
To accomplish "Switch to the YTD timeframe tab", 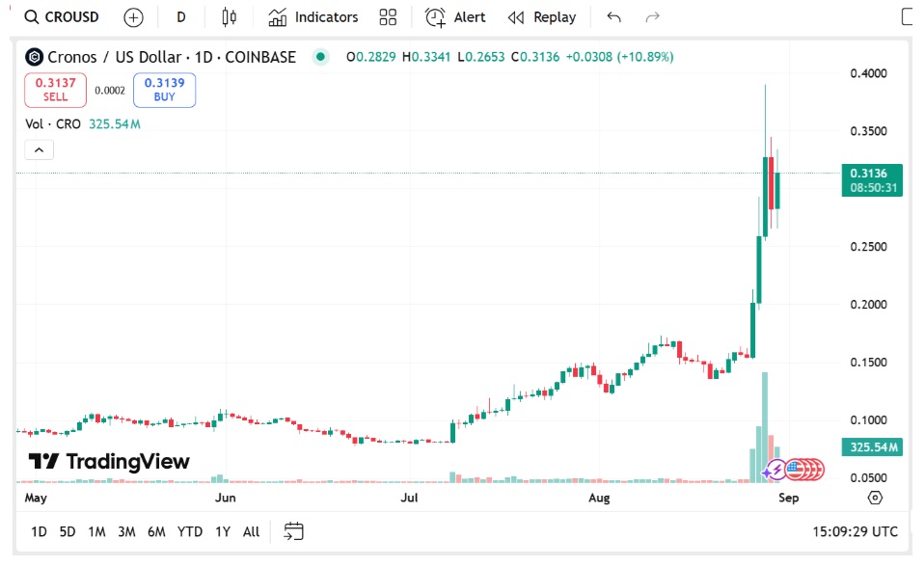I will [x=190, y=531].
